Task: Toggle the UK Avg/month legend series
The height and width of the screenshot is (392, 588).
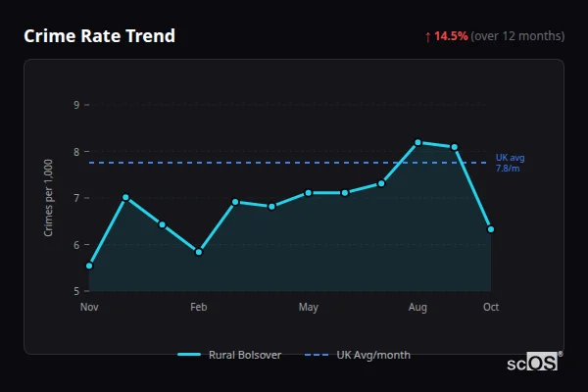Action: point(358,355)
